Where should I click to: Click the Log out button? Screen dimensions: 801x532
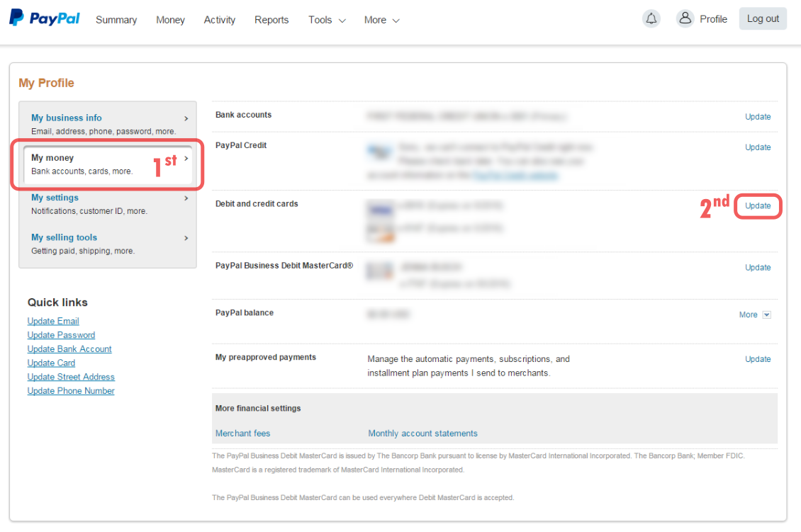click(x=763, y=19)
